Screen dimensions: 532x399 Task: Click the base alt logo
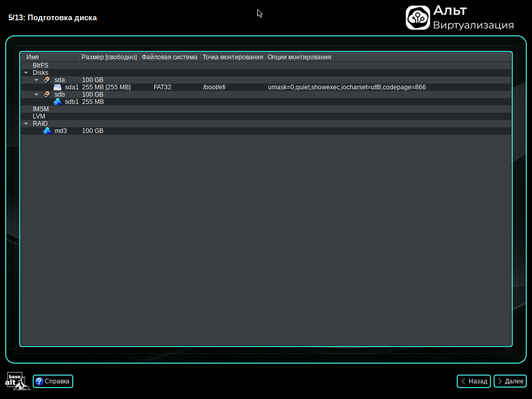[17, 381]
